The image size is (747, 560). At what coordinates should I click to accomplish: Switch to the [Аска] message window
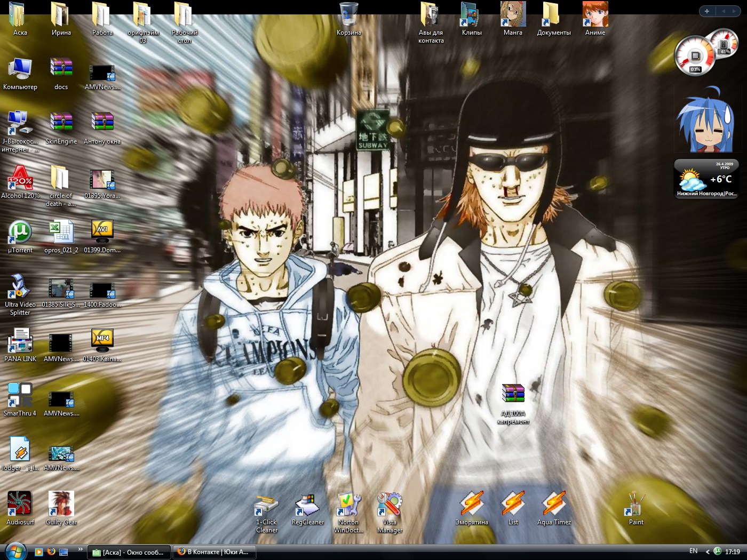click(129, 552)
